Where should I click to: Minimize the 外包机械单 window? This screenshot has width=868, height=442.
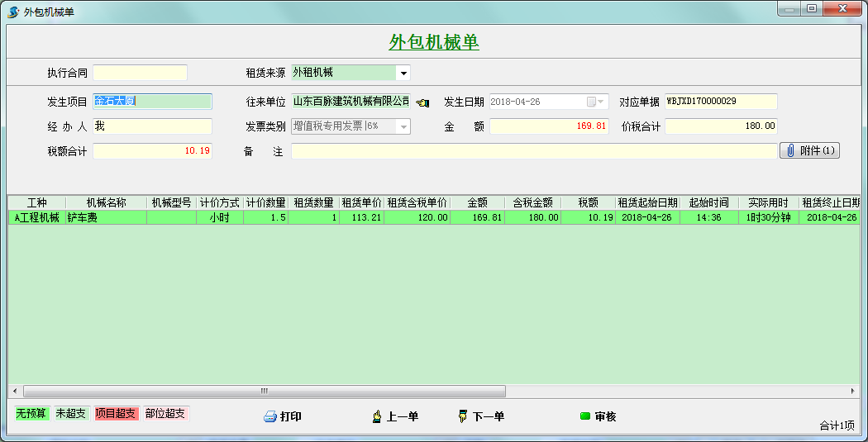point(790,9)
